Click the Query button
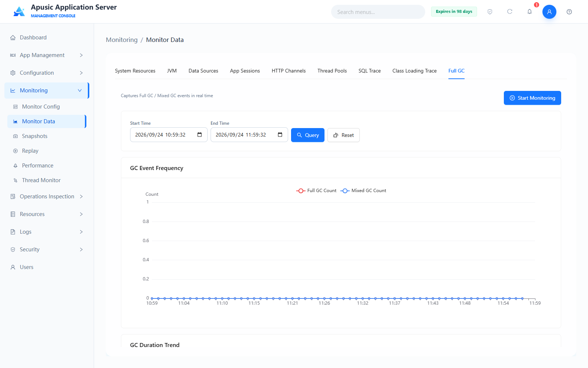This screenshot has width=588, height=368. pos(308,135)
